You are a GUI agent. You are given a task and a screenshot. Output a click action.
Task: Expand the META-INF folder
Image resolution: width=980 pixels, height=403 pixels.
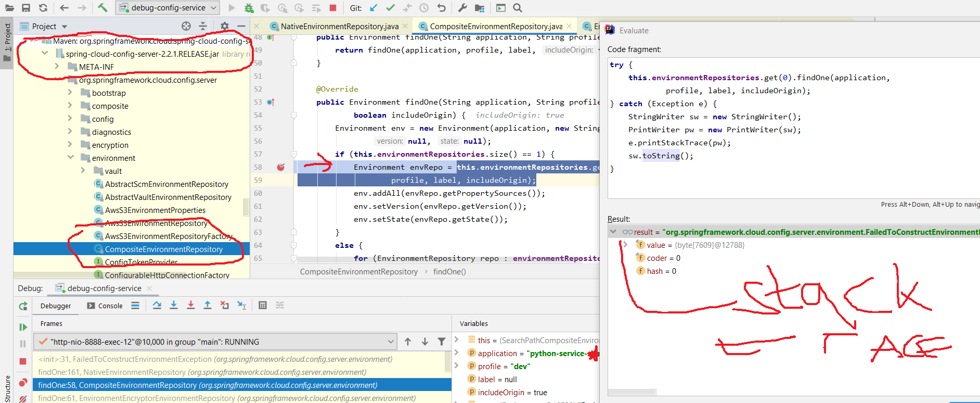[x=57, y=66]
